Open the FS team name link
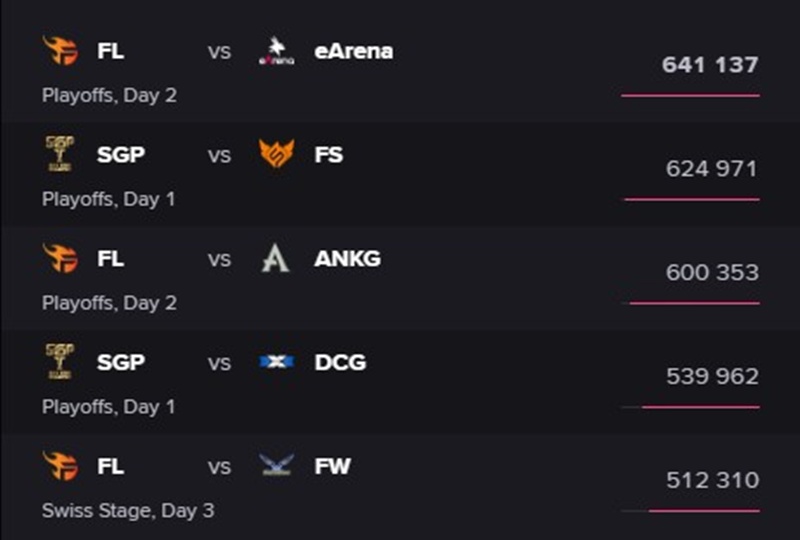 (x=329, y=155)
